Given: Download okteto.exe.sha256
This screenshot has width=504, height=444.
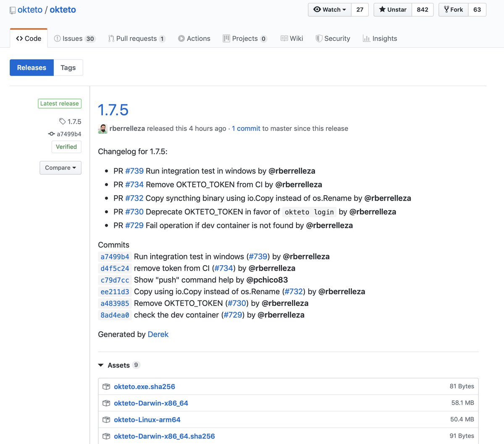Looking at the screenshot, I should click(x=144, y=387).
